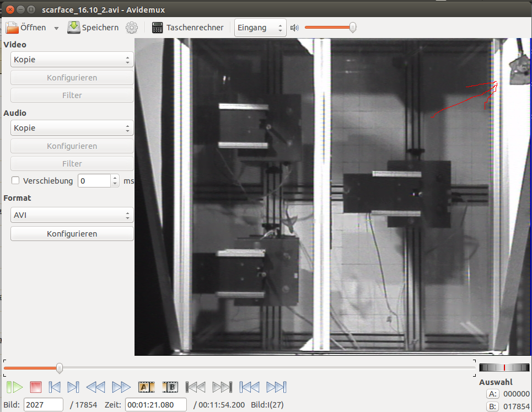This screenshot has width=532, height=412.
Task: Open the Audio codec Kopie dropdown
Action: click(x=72, y=128)
